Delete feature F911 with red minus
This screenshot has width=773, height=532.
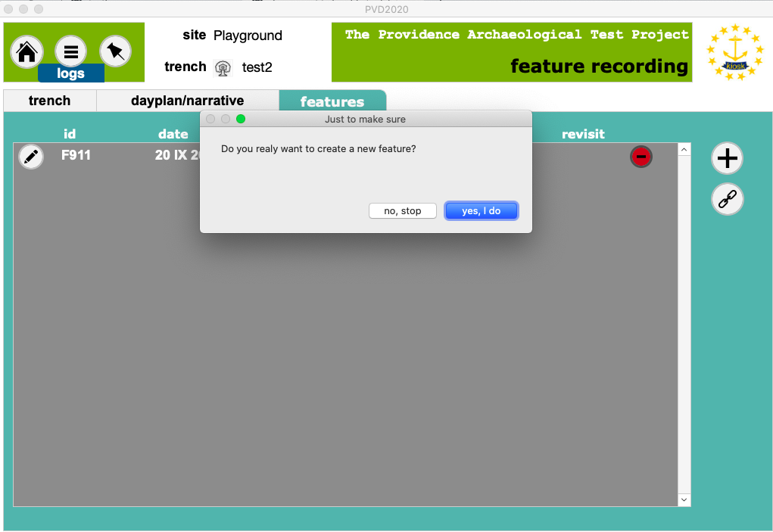(641, 157)
